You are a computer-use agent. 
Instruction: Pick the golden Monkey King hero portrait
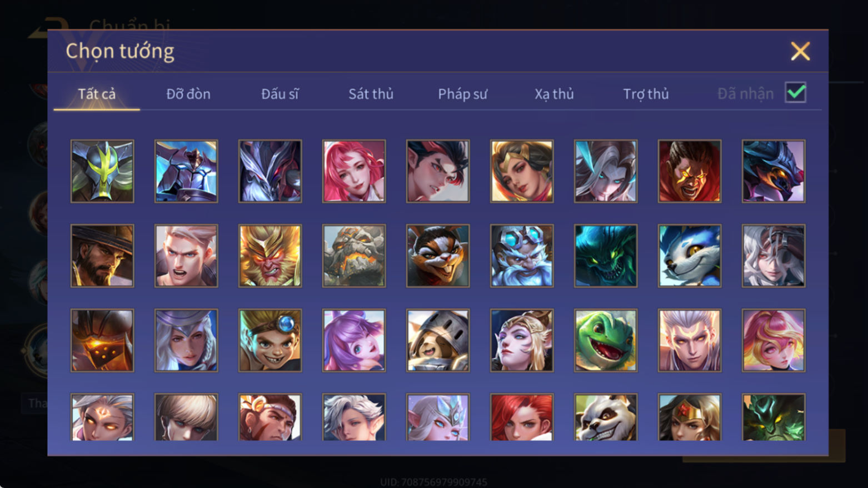270,256
